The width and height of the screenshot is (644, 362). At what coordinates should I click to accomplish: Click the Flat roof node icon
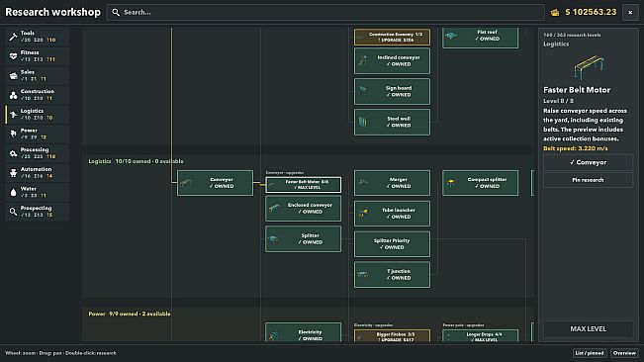tap(451, 36)
